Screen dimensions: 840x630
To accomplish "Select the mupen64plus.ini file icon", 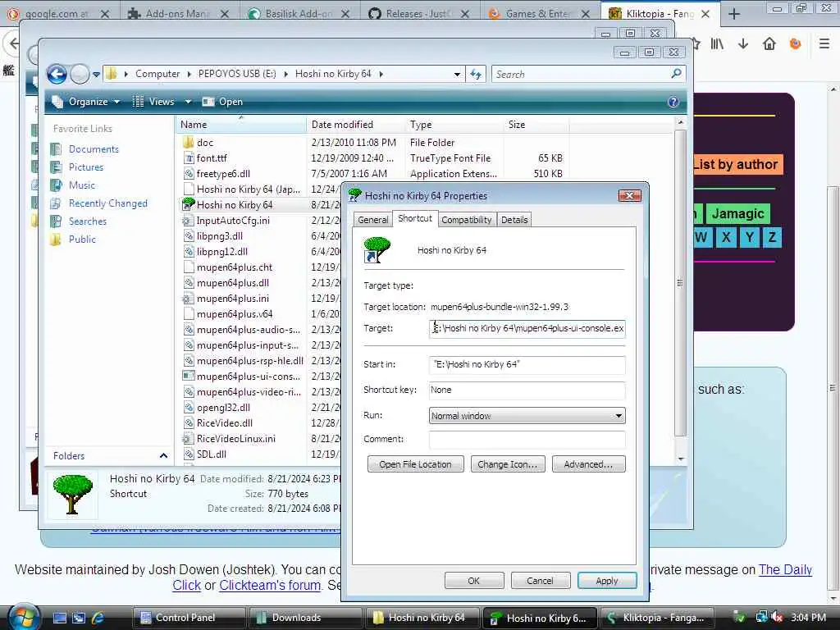I will pos(188,299).
